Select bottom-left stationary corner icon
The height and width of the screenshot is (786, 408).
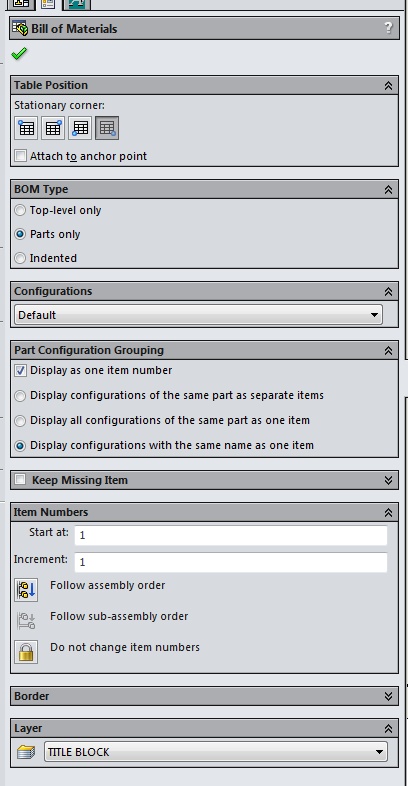[x=80, y=128]
